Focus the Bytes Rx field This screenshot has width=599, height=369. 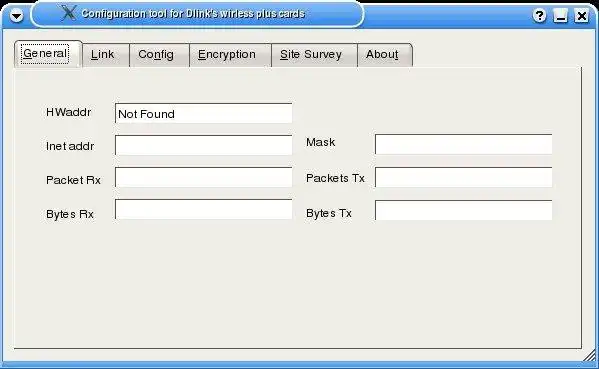click(204, 209)
